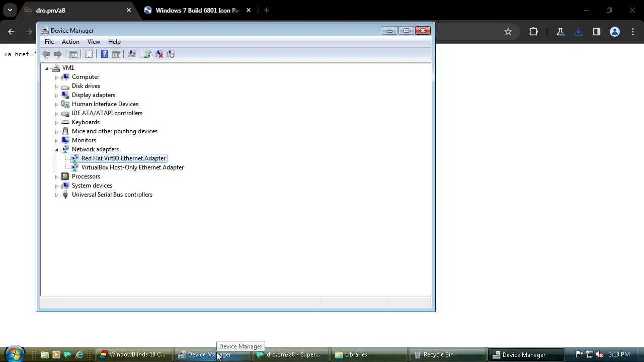Switch to Windows 7 Build 6801 Icon tab
Image resolution: width=644 pixels, height=362 pixels.
point(197,10)
